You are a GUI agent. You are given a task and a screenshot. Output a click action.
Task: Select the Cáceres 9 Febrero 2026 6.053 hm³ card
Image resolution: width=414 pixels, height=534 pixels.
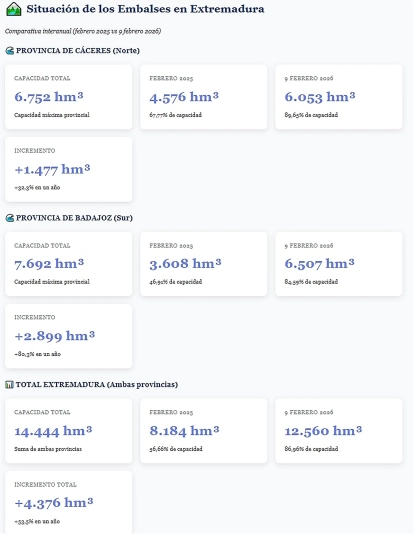coord(339,97)
